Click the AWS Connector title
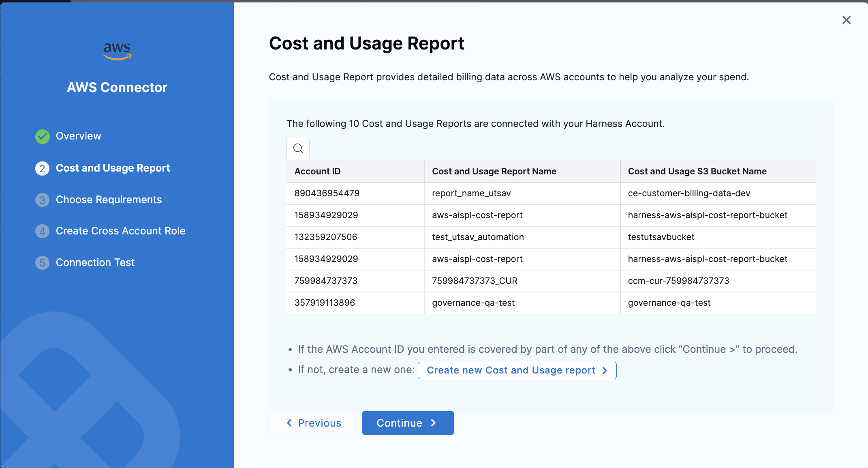This screenshot has width=868, height=468. pyautogui.click(x=117, y=87)
